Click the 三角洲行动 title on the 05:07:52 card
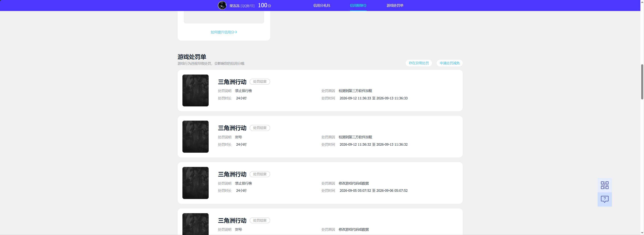This screenshot has width=644, height=235. click(232, 174)
